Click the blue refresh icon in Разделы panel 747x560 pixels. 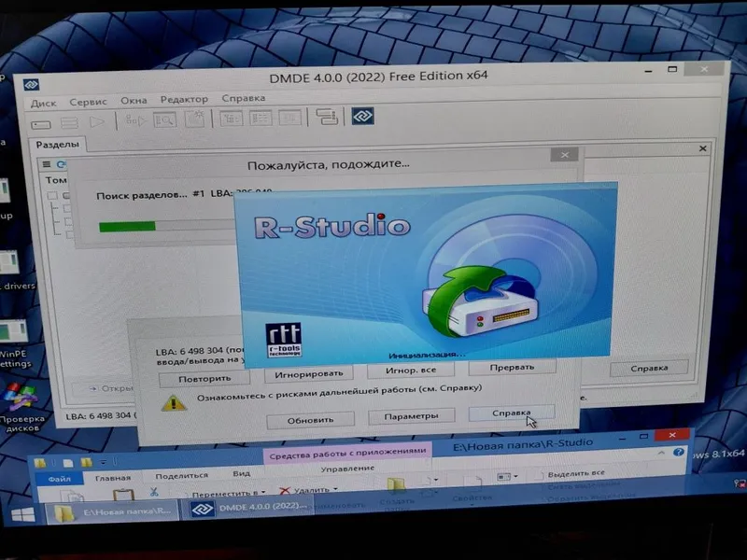click(61, 164)
